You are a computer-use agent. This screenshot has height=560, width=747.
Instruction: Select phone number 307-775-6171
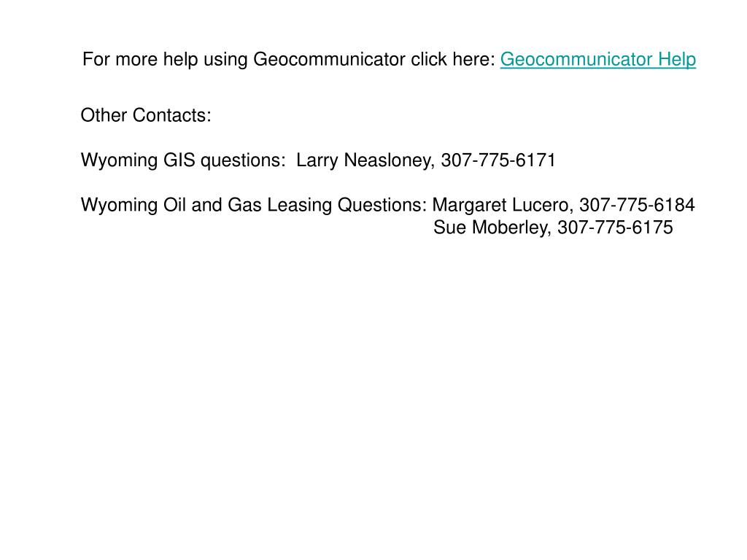pyautogui.click(x=498, y=160)
